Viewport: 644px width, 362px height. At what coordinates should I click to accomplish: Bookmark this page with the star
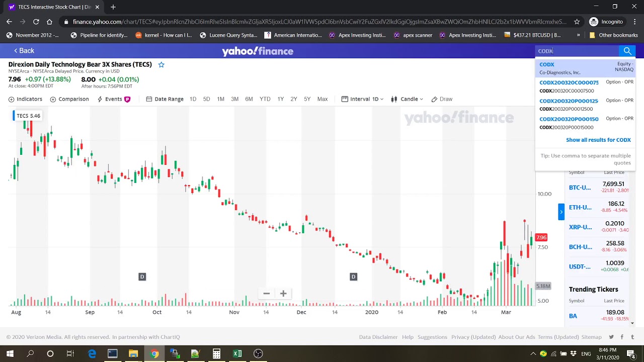(577, 22)
